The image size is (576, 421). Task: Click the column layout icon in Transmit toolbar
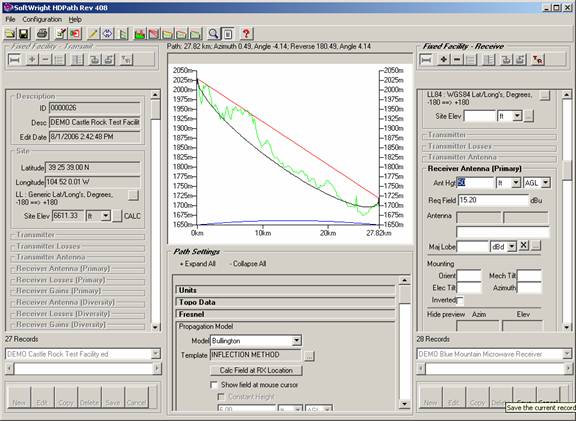(x=78, y=60)
